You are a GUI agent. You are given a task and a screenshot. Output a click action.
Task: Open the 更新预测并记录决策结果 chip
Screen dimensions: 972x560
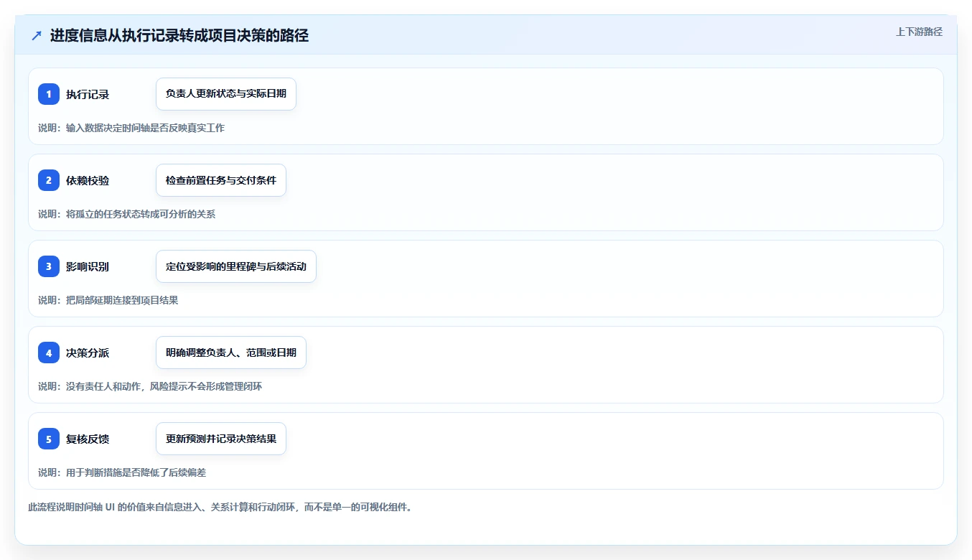tap(221, 439)
